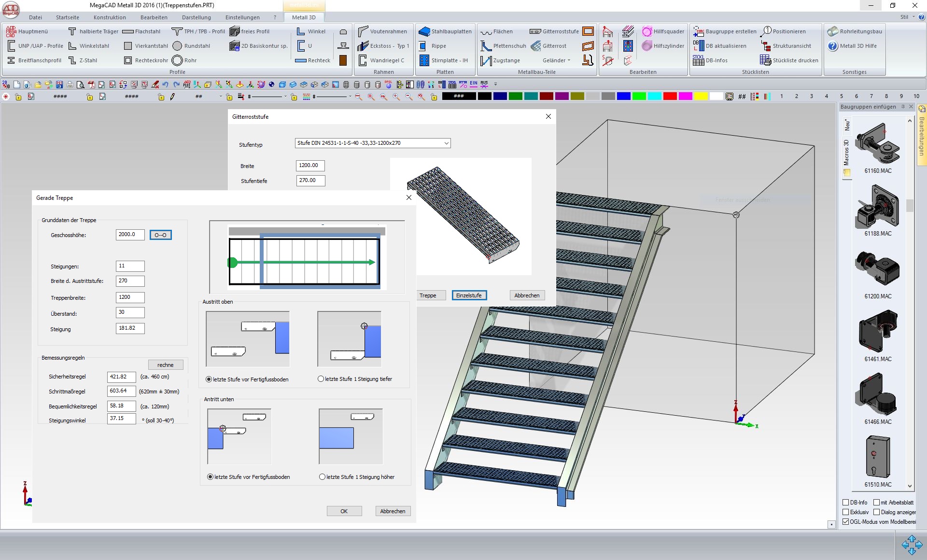Enable the Exklusiv checkbox

[x=846, y=512]
